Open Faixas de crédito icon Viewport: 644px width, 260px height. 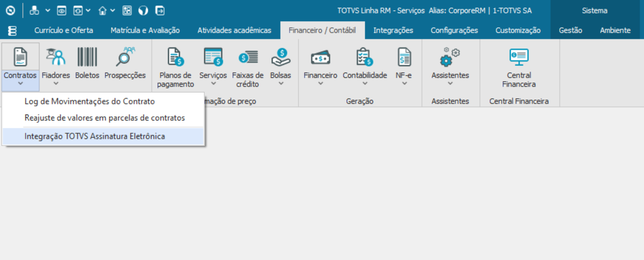(x=248, y=57)
